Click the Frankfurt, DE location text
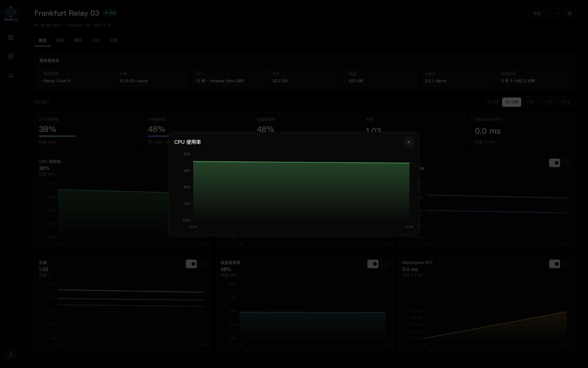This screenshot has height=368, width=588. coord(78,25)
